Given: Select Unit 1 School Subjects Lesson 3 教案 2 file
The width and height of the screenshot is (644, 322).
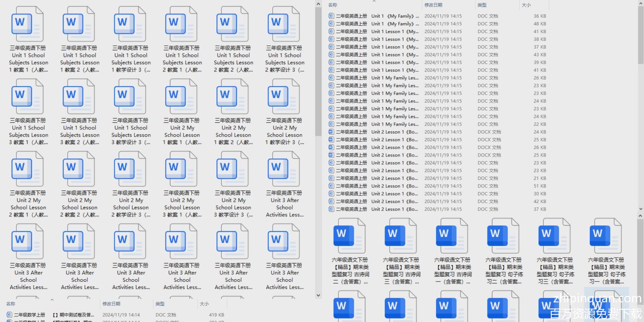Looking at the screenshot, I should [79, 97].
